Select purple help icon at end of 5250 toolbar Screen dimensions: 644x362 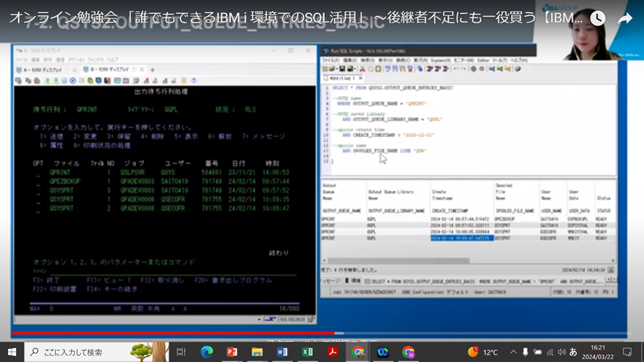click(x=194, y=81)
